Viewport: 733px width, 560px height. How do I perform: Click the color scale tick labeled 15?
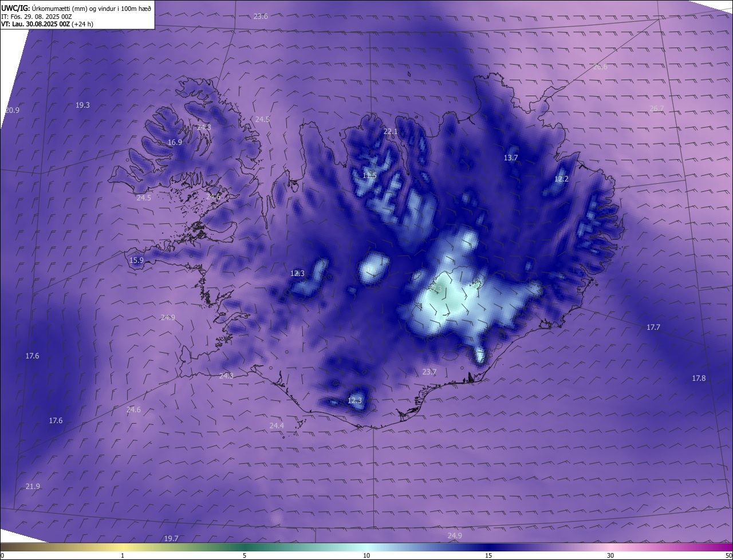coord(488,555)
